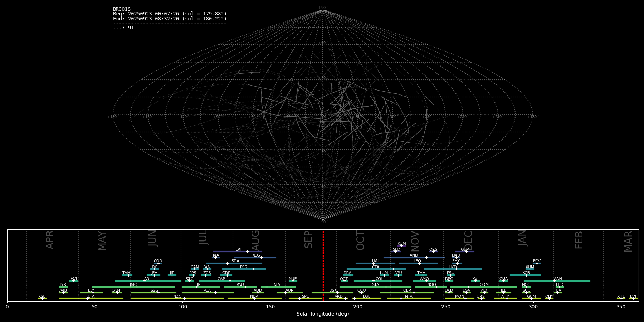Viewport: 644px width, 322px height.
Task: Click the SDA shower activity bar
Action: 234,263
